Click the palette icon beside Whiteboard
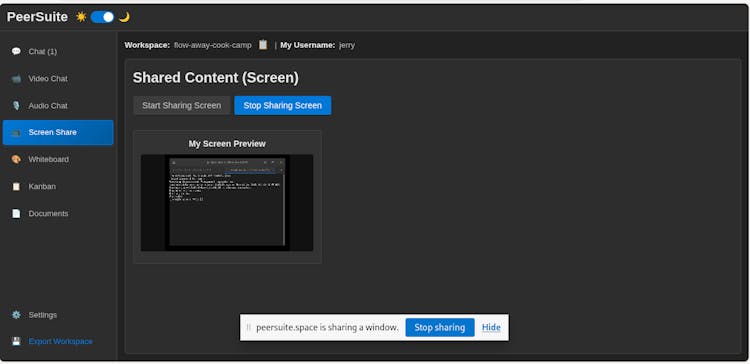Screen dimensions: 750x364 point(16,159)
